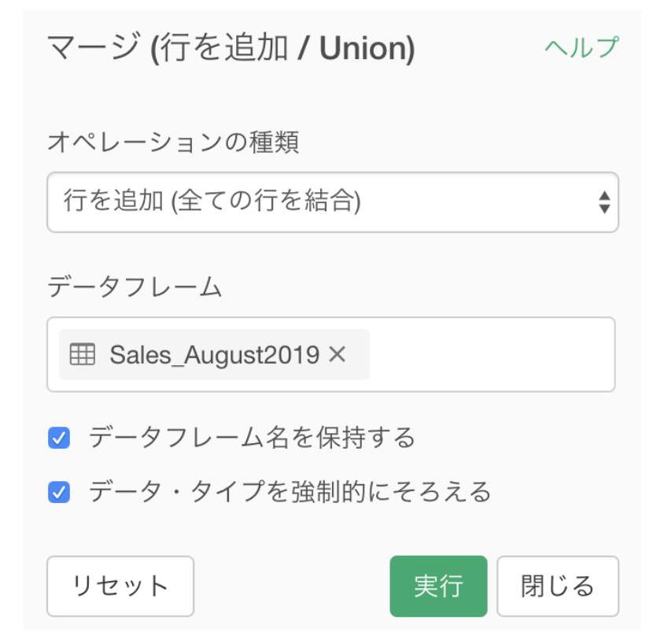Click the blue checkmark next to データフレーム名を保持する
This screenshot has width=664, height=644.
click(x=59, y=438)
